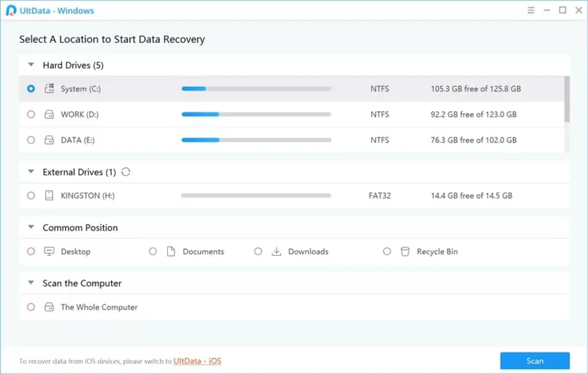Select the KINGSTON (H:) radio button
This screenshot has width=588, height=374.
(31, 196)
